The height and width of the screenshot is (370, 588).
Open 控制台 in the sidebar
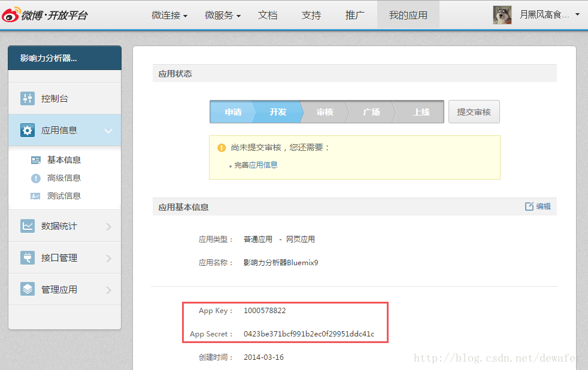(65, 99)
